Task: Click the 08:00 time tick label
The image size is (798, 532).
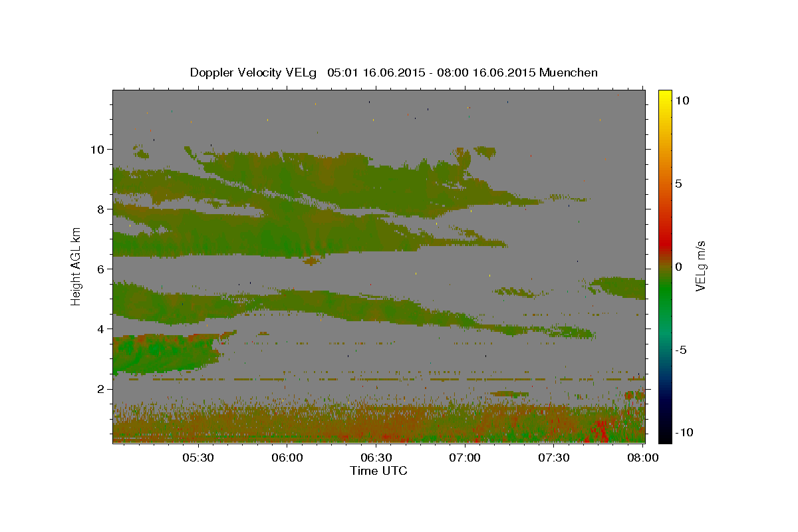Action: pyautogui.click(x=642, y=458)
